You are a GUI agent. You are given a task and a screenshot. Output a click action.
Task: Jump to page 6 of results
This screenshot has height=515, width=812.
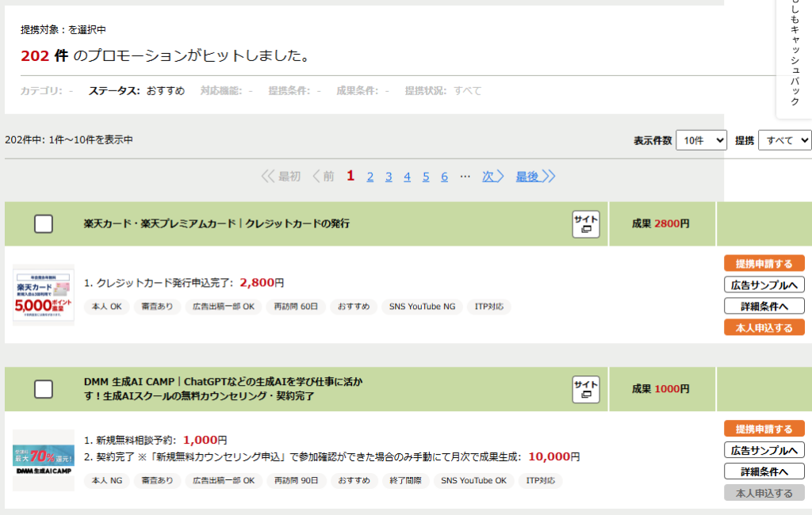445,177
